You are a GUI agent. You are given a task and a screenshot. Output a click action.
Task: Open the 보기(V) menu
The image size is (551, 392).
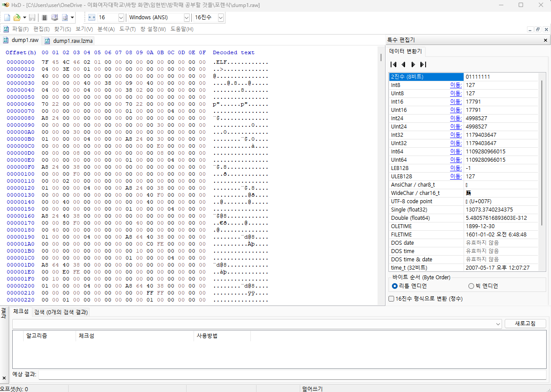[84, 29]
